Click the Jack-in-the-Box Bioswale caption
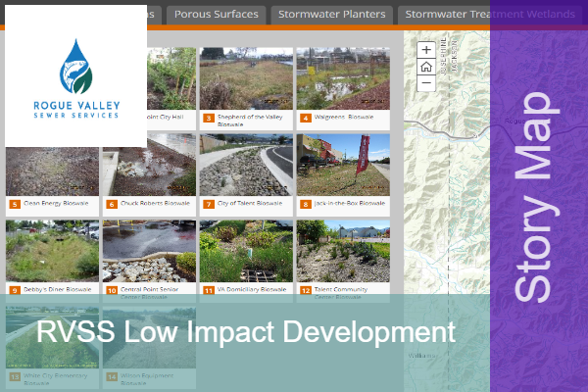Viewport: 588px width, 392px height. point(350,203)
